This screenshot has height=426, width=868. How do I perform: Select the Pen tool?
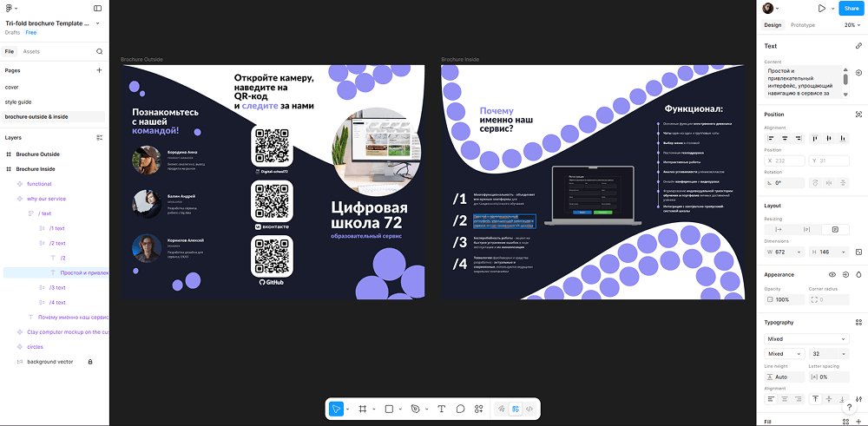tap(415, 409)
